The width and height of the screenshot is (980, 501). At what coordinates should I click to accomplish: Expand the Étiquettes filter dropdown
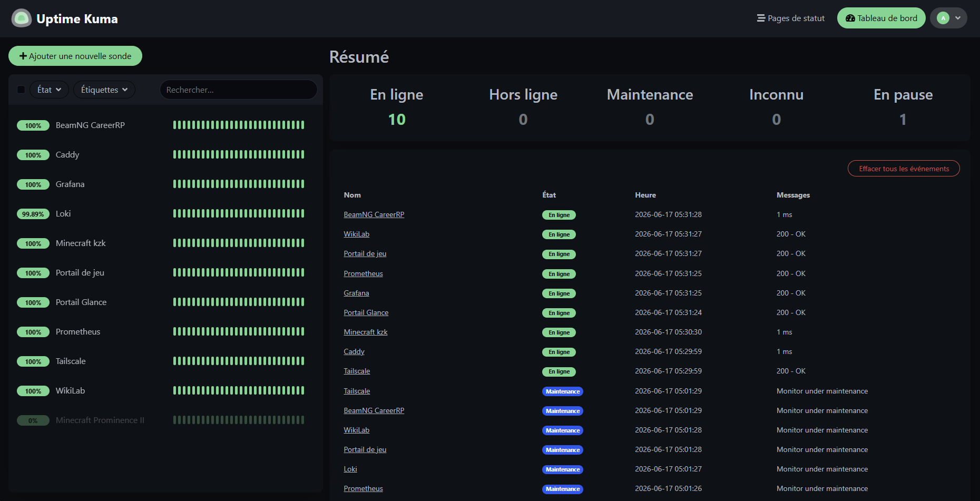[104, 90]
